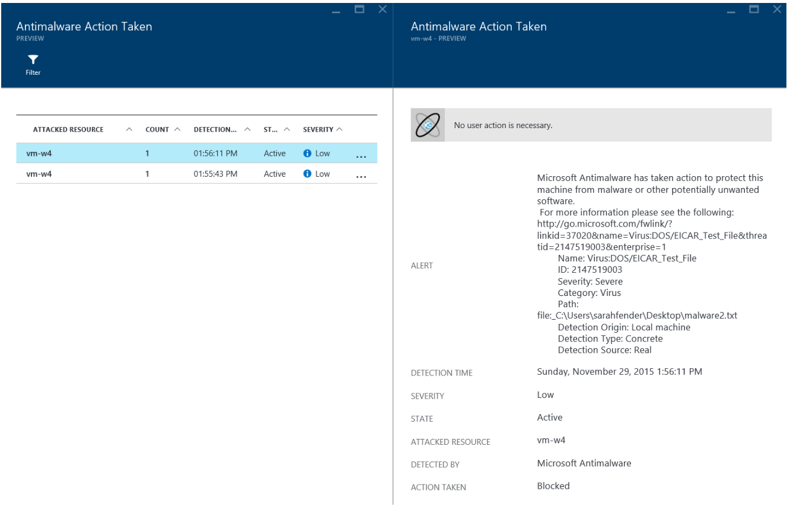
Task: Click 'Detection Source: Real' line
Action: point(604,350)
